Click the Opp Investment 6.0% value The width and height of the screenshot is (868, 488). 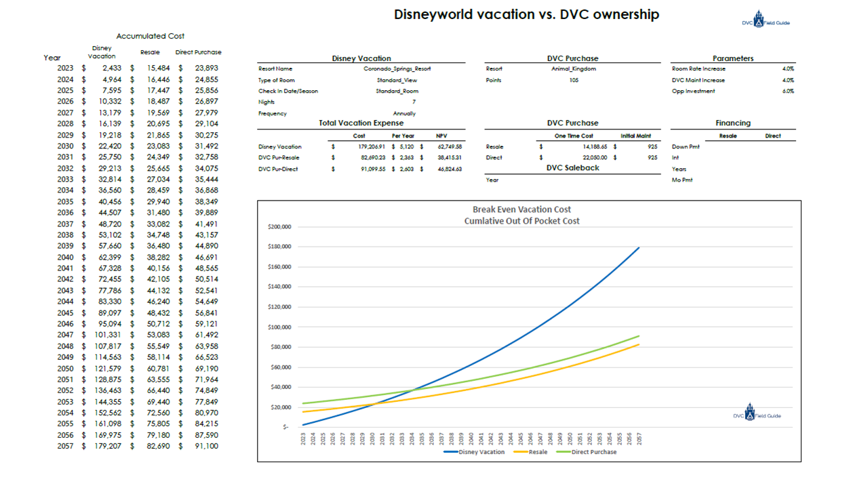coord(788,91)
